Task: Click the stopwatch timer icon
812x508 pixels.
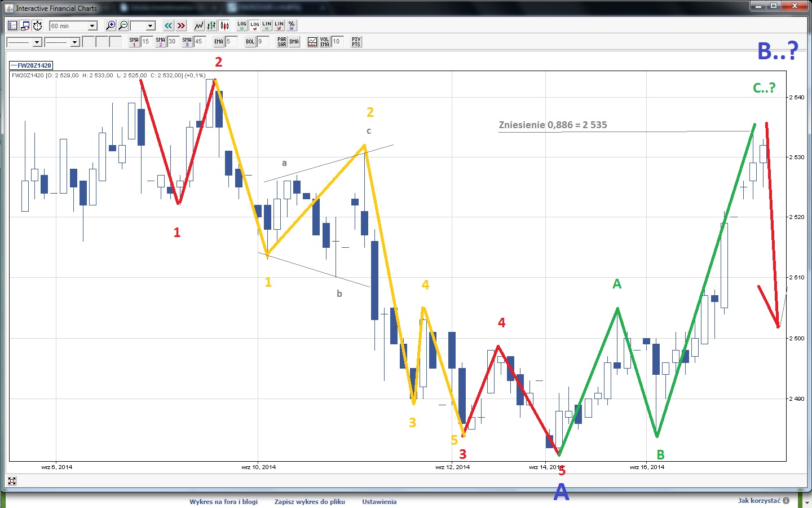Action: click(x=37, y=25)
